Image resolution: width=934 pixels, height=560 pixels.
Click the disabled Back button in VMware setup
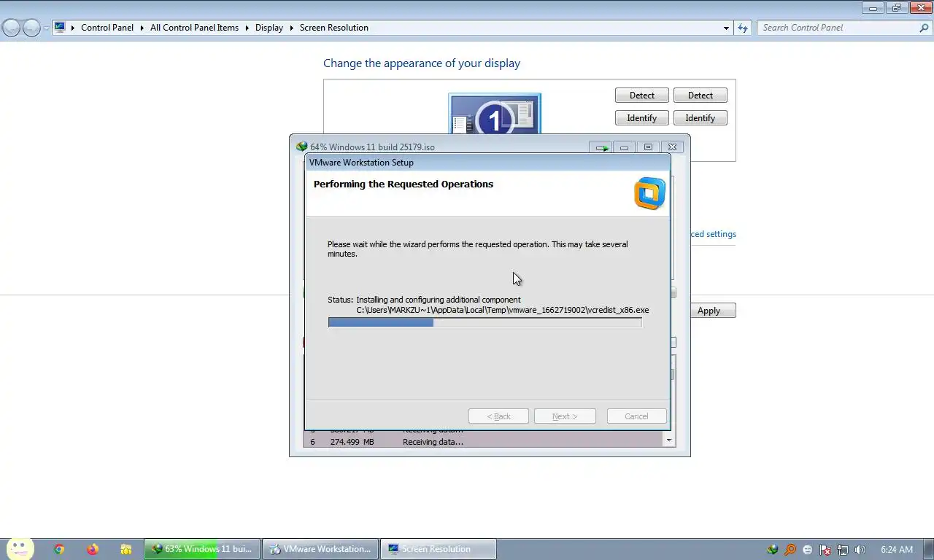pos(498,416)
